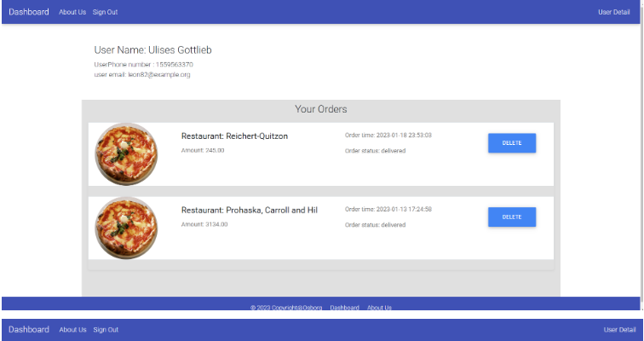
Task: Open User Detail in top navbar
Action: 613,12
